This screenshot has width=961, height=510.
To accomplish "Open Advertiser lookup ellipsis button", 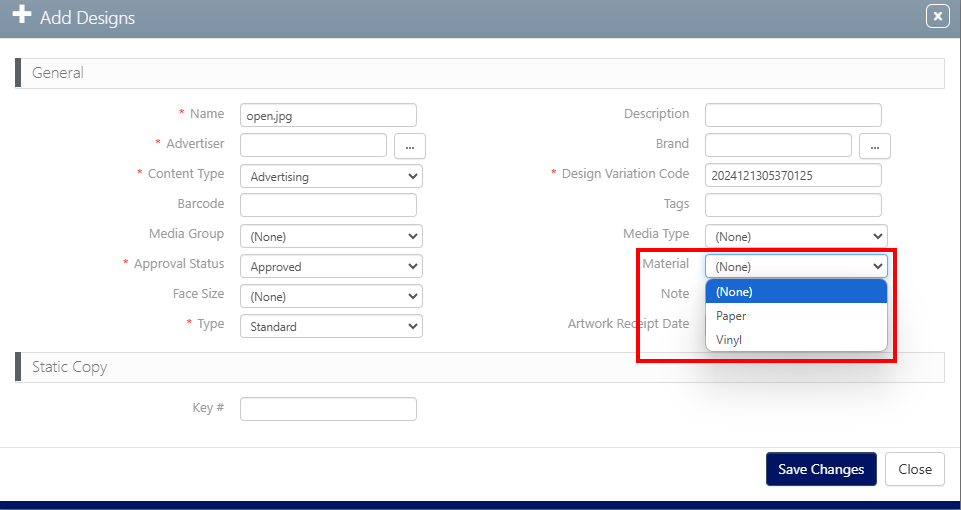I will click(x=409, y=146).
